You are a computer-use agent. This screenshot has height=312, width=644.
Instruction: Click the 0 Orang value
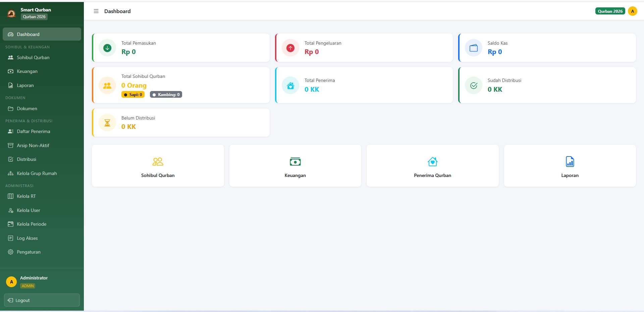click(134, 85)
